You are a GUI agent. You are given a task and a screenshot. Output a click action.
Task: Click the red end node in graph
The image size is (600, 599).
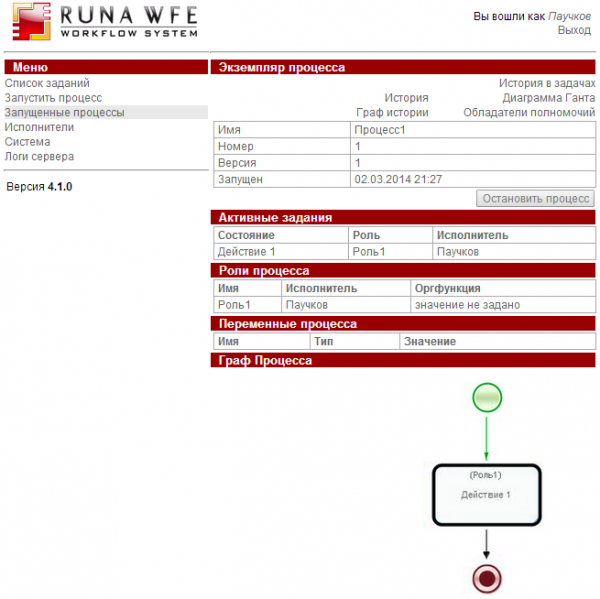[486, 577]
